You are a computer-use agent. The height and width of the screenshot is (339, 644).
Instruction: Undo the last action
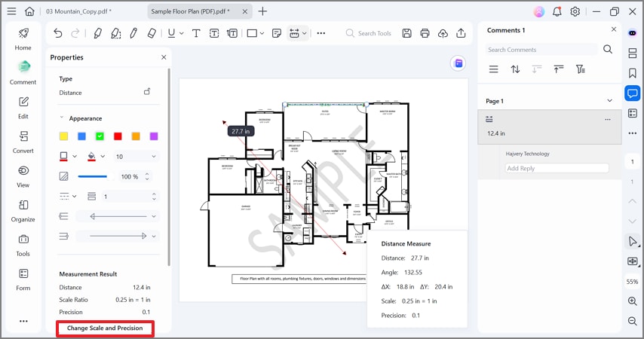point(58,33)
